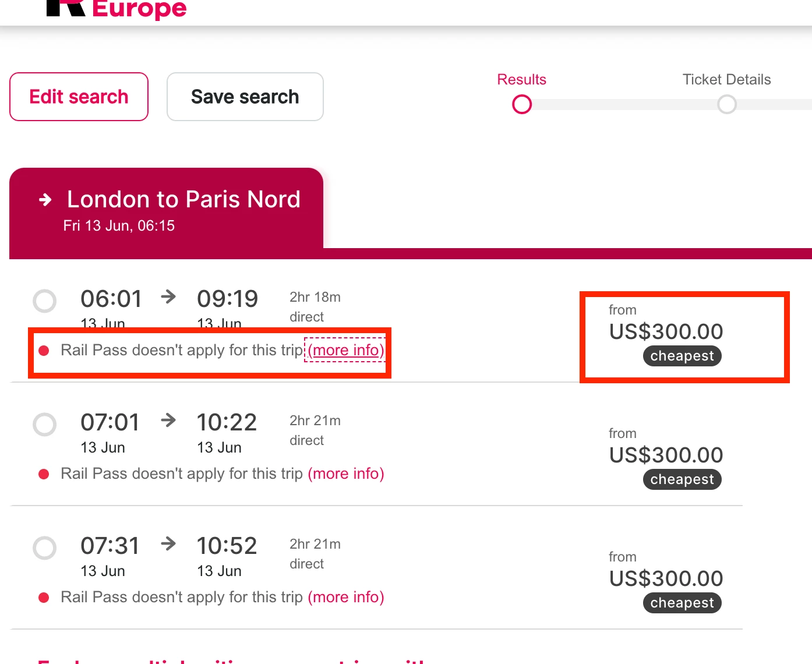Open the Ticket Details step label
Screen dimensions: 812x664
pyautogui.click(x=726, y=80)
